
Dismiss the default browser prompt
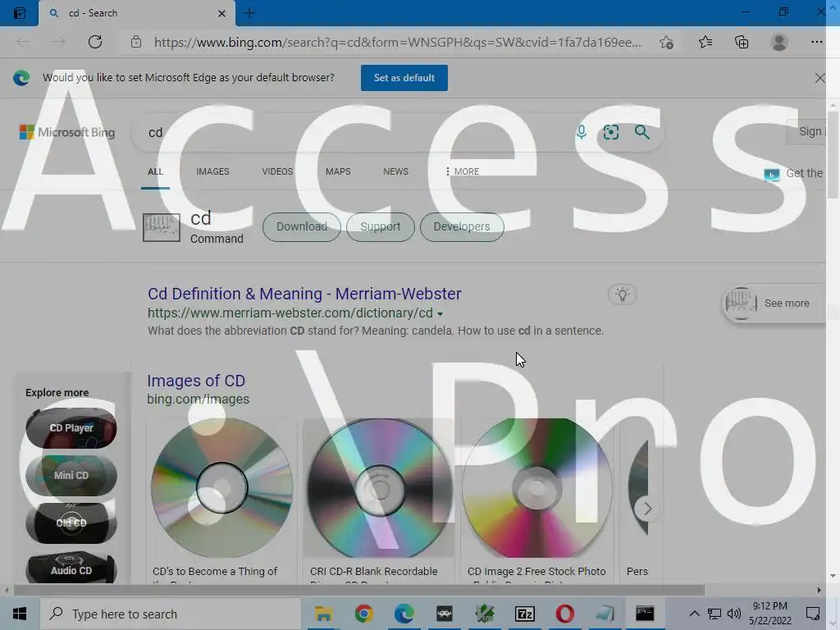(819, 78)
